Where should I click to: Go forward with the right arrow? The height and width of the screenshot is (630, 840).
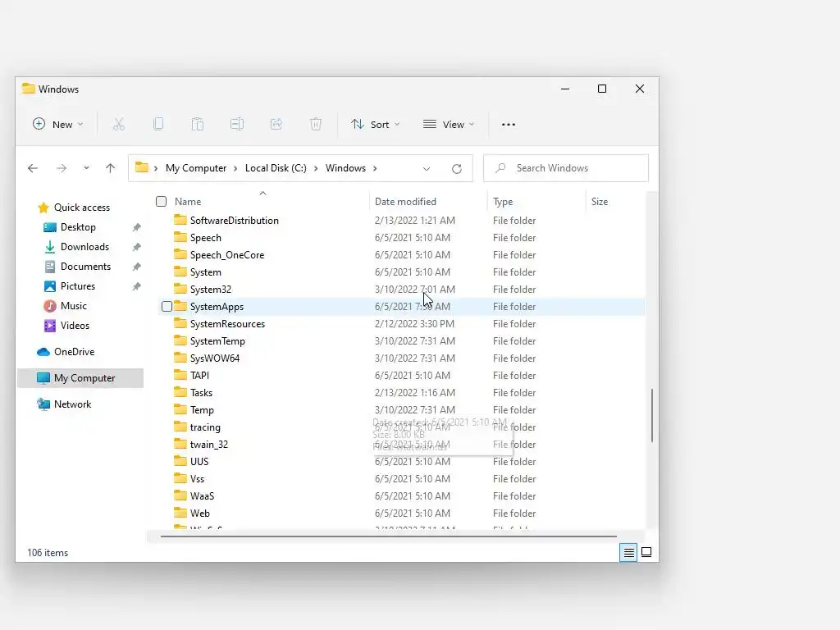pos(62,168)
